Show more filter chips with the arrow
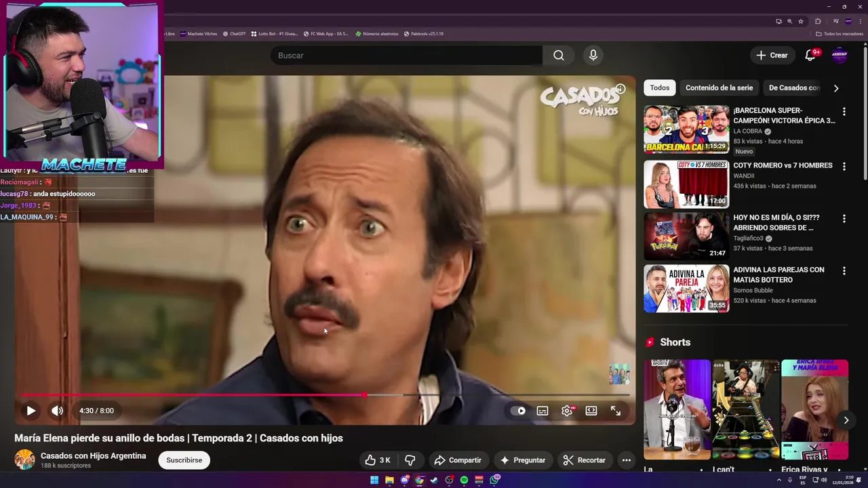Screen dimensions: 868x488 click(836, 88)
